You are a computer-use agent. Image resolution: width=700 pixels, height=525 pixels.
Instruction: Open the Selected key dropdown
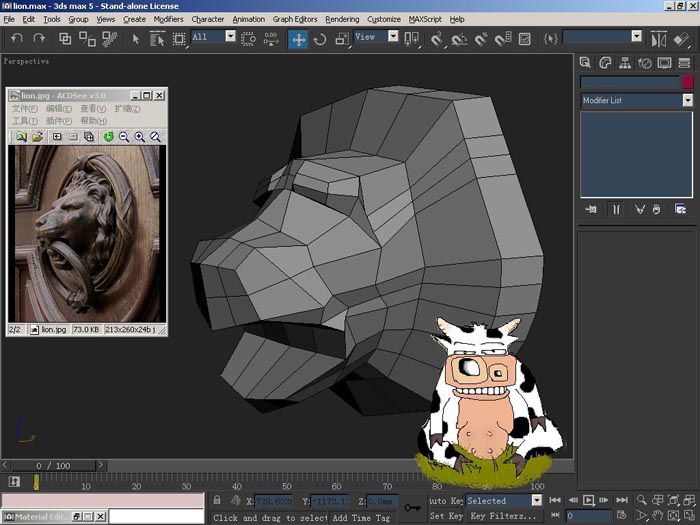click(537, 500)
